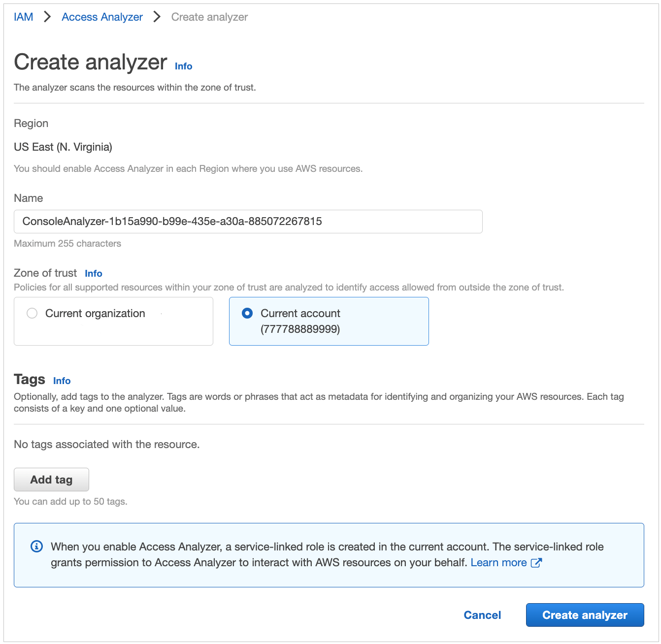The image size is (661, 644).
Task: Click inside the analyzer Name field
Action: (248, 221)
